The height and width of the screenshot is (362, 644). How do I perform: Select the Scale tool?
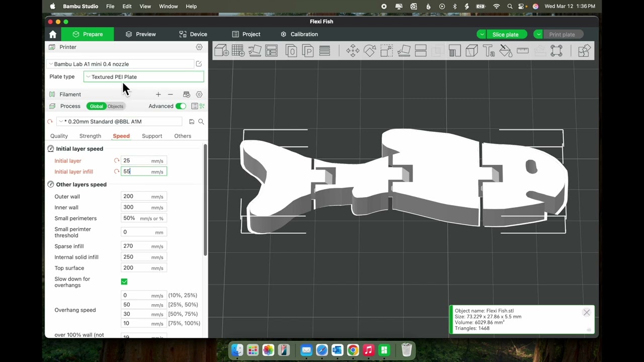pyautogui.click(x=386, y=50)
